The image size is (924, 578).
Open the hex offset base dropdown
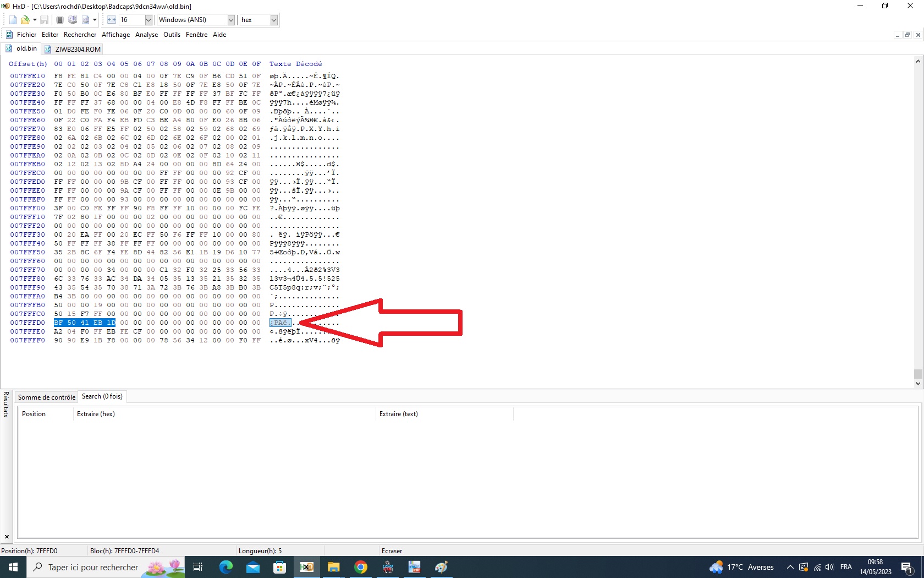click(274, 20)
